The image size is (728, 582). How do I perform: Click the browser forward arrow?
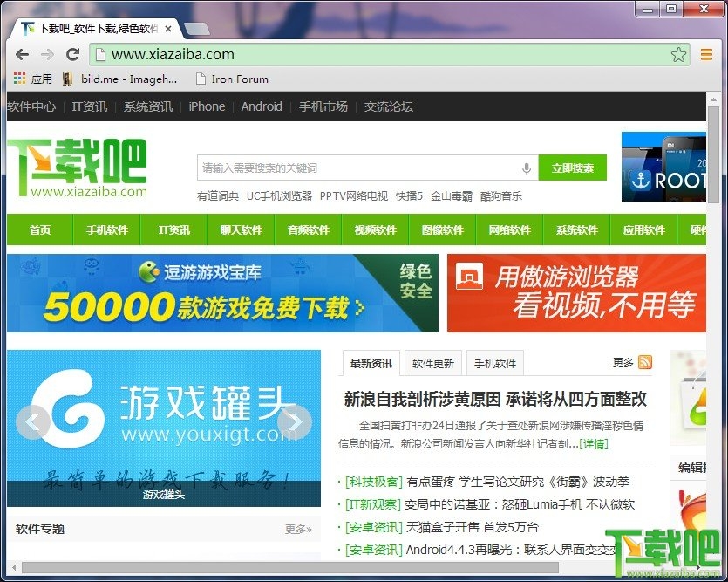tap(47, 55)
